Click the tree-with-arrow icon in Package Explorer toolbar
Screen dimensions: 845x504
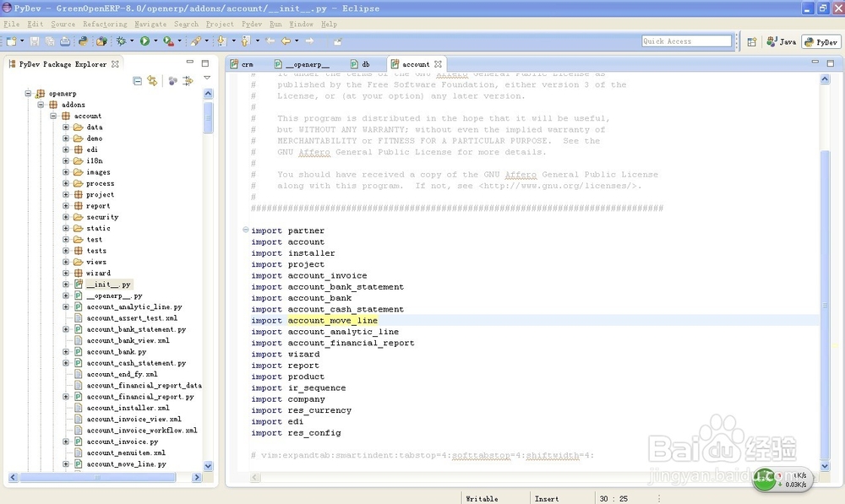(188, 81)
